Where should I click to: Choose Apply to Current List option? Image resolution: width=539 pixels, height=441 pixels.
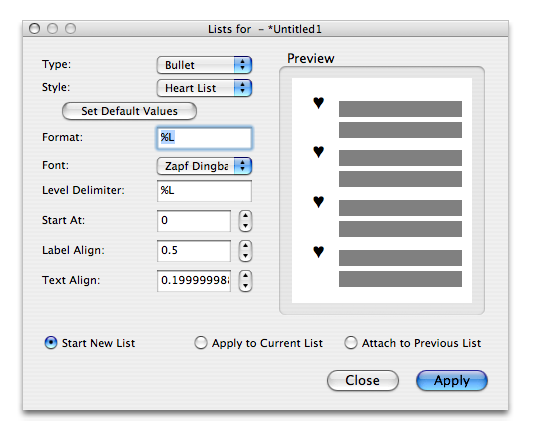[x=201, y=343]
